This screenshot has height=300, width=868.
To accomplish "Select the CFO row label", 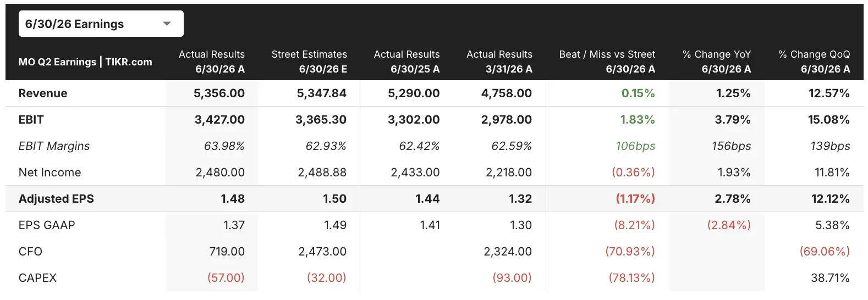I will click(x=30, y=252).
